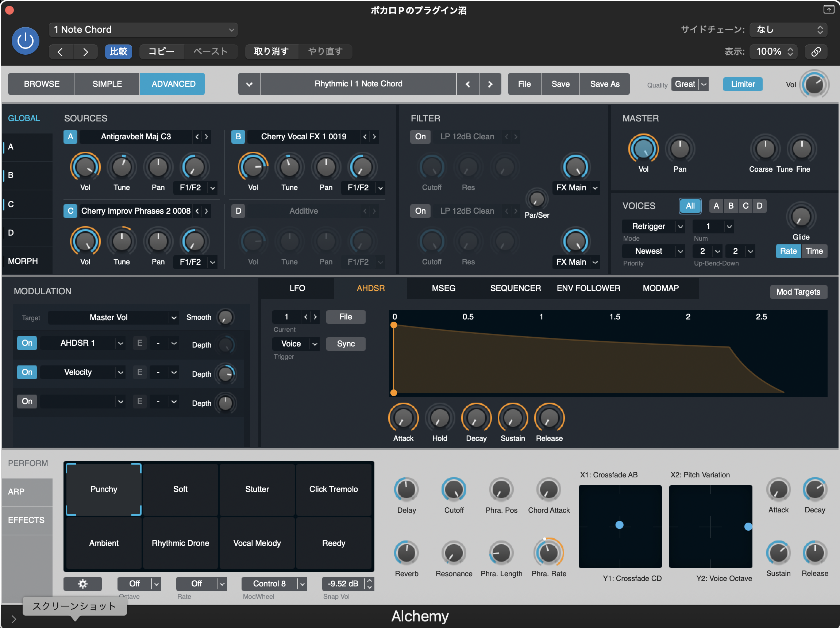
Task: Go to next preset with right arrow below 1 Note Chord
Action: 85,52
